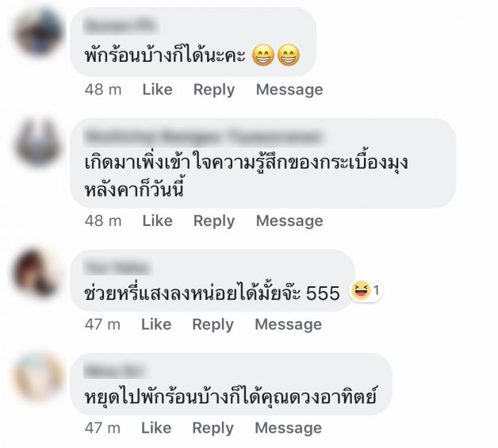The image size is (498, 448).
Task: Like the roof tile comment
Action: tap(157, 220)
